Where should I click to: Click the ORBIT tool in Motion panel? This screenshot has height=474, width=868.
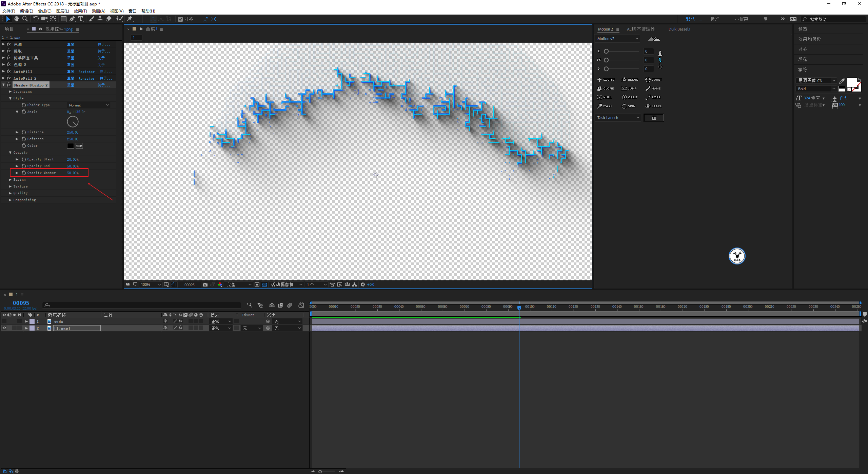pyautogui.click(x=630, y=97)
